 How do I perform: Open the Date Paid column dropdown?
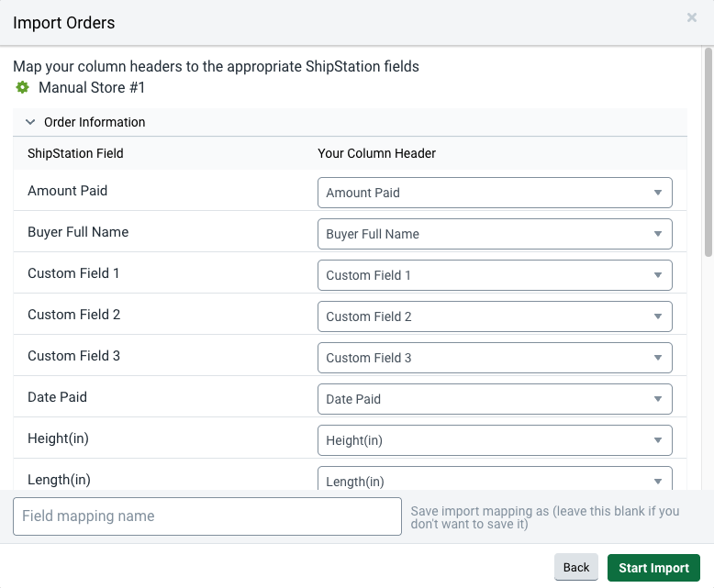pyautogui.click(x=495, y=399)
